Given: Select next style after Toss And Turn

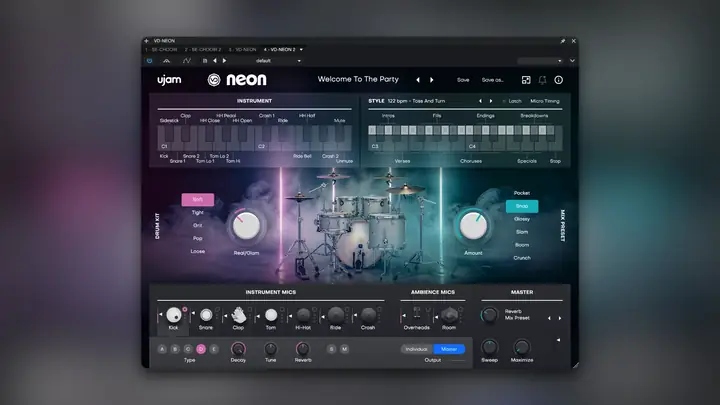Looking at the screenshot, I should pyautogui.click(x=491, y=101).
